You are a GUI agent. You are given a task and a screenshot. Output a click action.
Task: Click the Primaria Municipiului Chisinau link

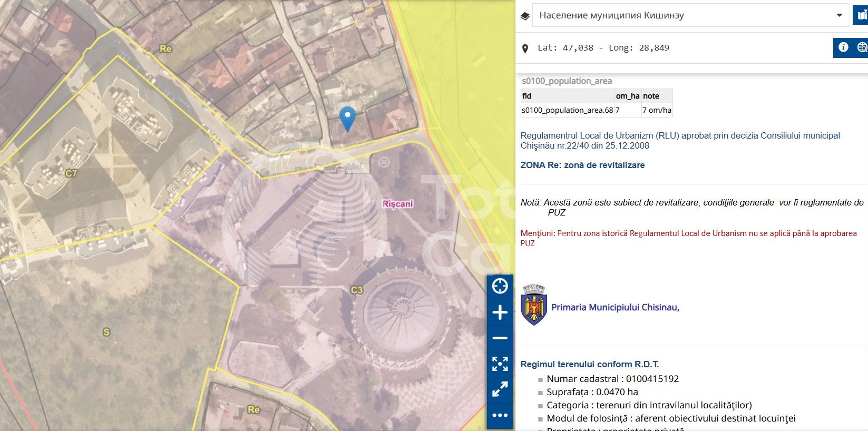click(615, 307)
